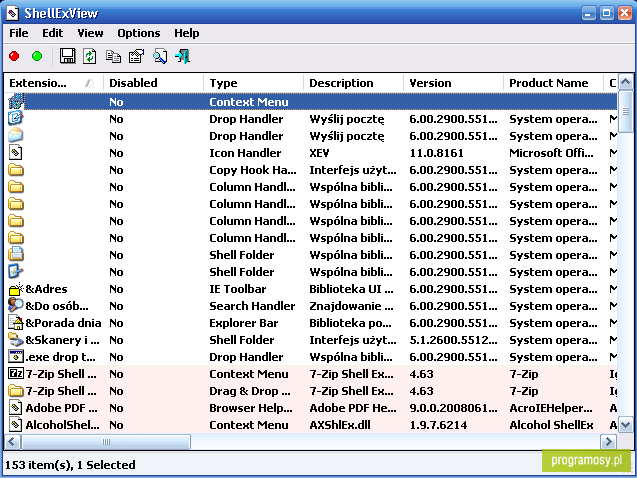Click the folder icon of the Drag & Drop row
The width and height of the screenshot is (637, 478).
16,391
